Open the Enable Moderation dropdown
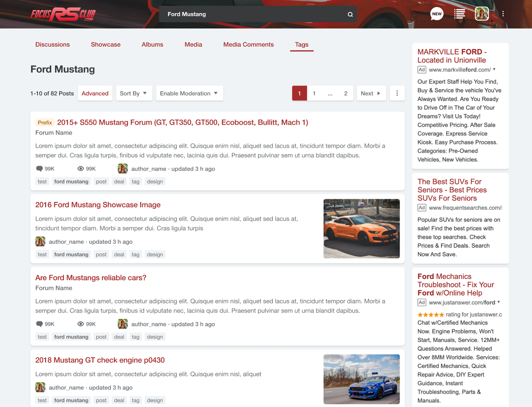 tap(190, 93)
